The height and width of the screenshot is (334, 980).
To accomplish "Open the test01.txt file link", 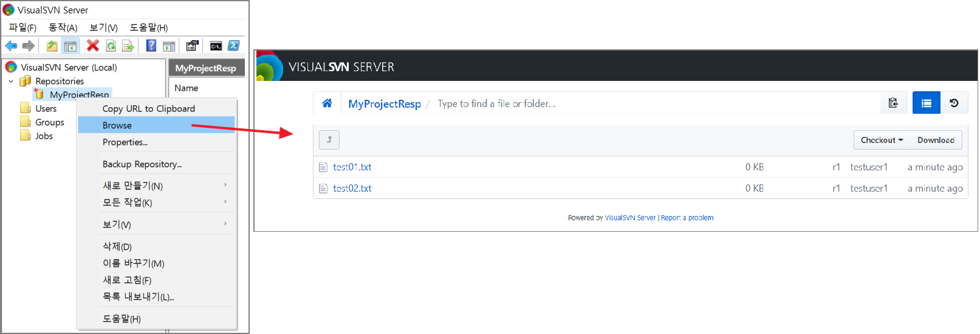I will coord(352,167).
